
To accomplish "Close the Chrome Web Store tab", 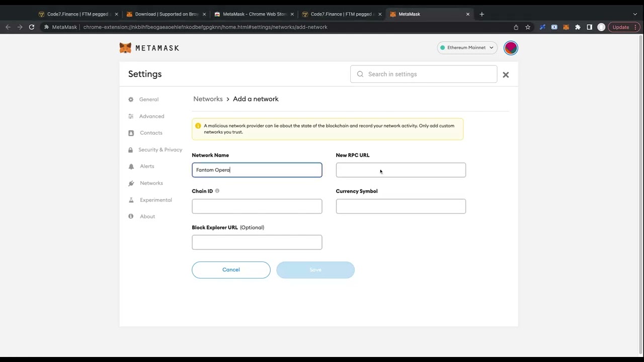I will tap(292, 14).
